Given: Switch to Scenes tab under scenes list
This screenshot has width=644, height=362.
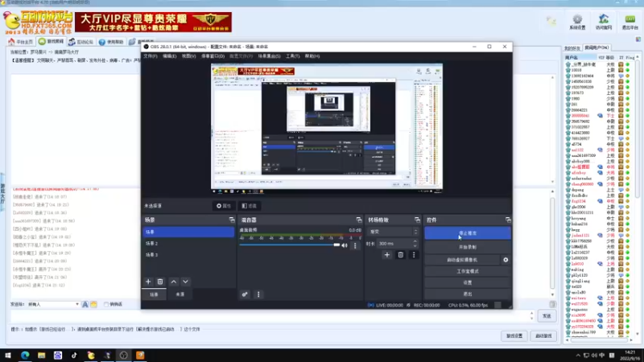Looking at the screenshot, I should (154, 294).
